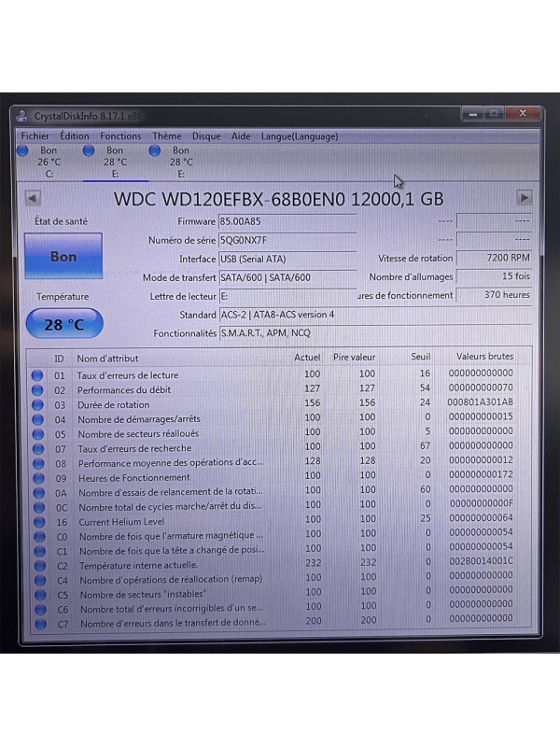Screen dimensions: 560x747
Task: Minimize the CrystalDiskInfo window
Action: (x=473, y=114)
